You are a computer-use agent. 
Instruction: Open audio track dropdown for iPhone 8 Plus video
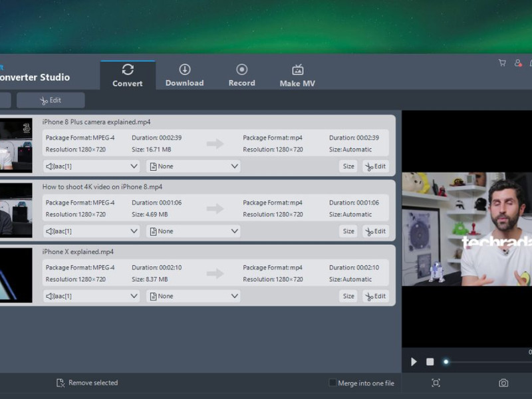[x=91, y=166]
